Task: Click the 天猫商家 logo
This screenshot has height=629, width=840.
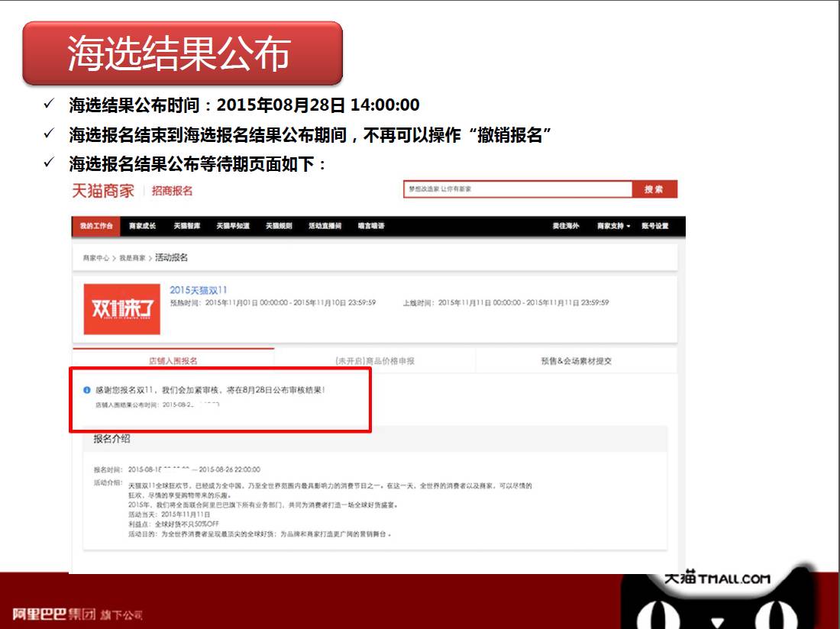Action: 103,191
